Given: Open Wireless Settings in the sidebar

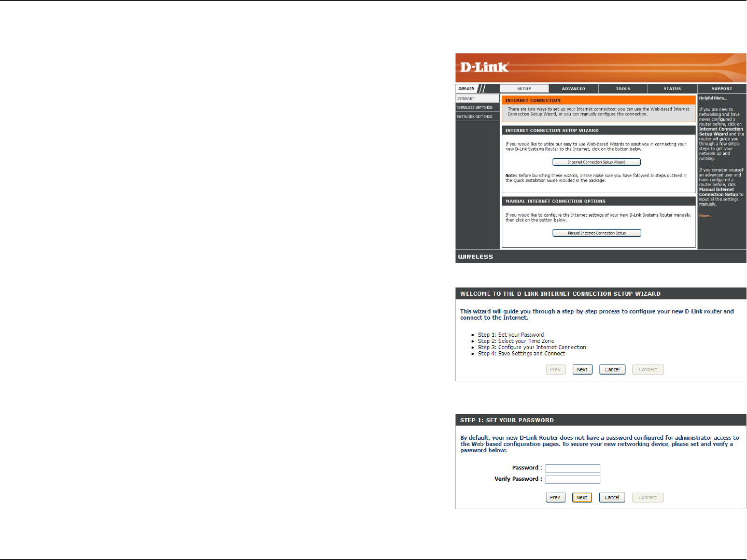Looking at the screenshot, I should [x=477, y=108].
